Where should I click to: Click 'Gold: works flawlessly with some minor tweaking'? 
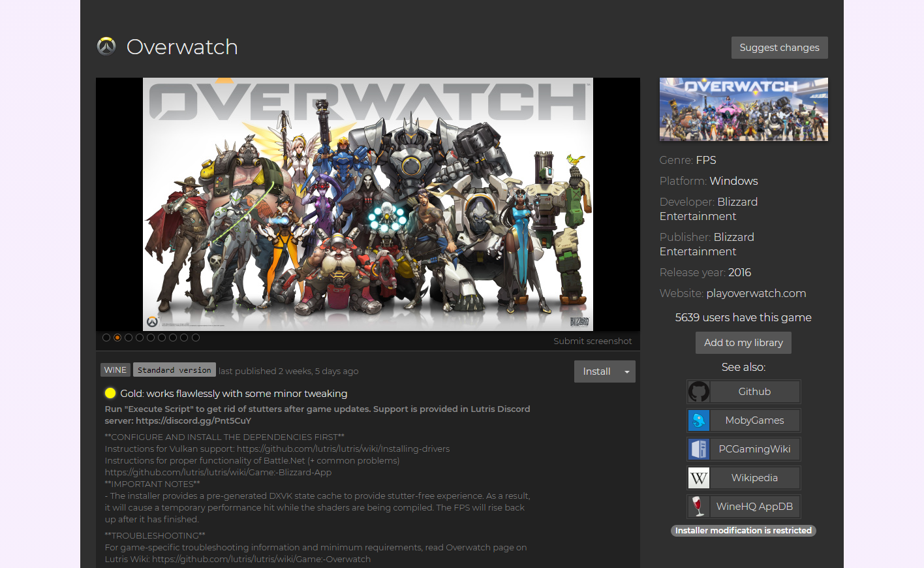coord(234,394)
